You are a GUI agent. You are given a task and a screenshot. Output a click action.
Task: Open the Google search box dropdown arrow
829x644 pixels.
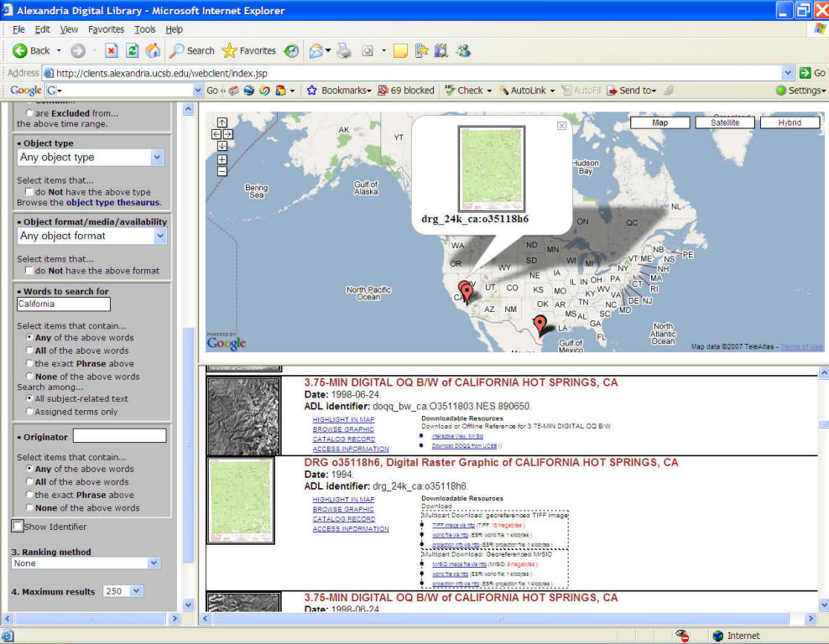tap(198, 91)
